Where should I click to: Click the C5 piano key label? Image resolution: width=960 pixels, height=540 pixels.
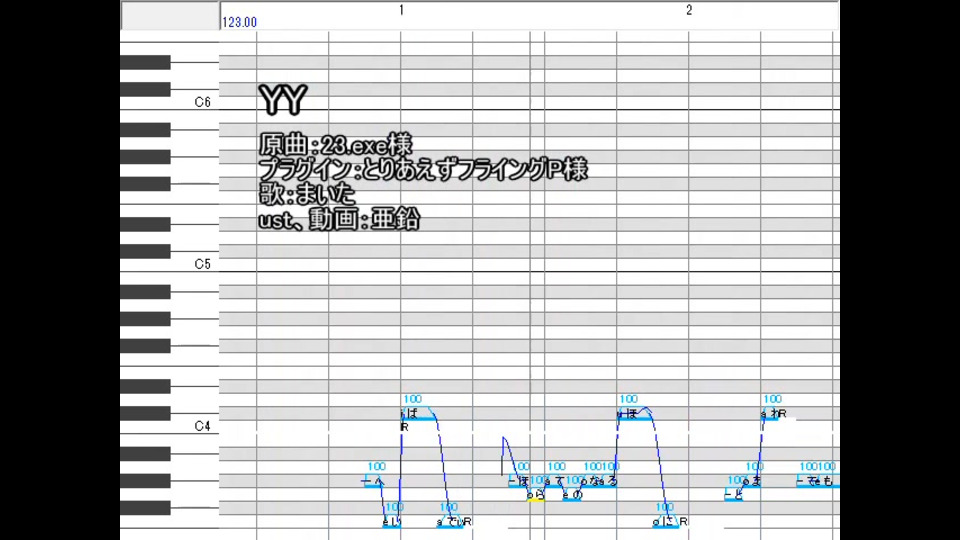tap(203, 264)
